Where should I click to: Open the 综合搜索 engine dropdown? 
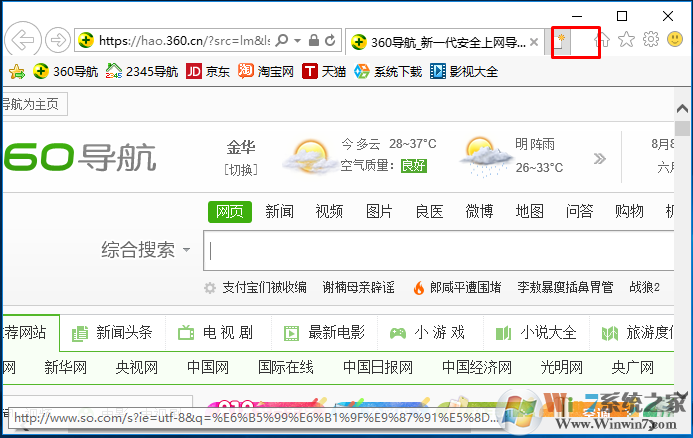point(146,250)
